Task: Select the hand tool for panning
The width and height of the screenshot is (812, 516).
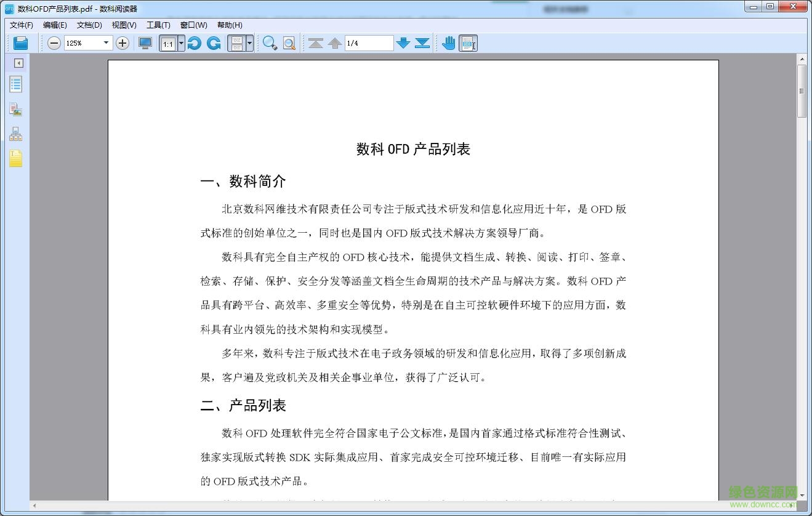Action: pos(448,42)
